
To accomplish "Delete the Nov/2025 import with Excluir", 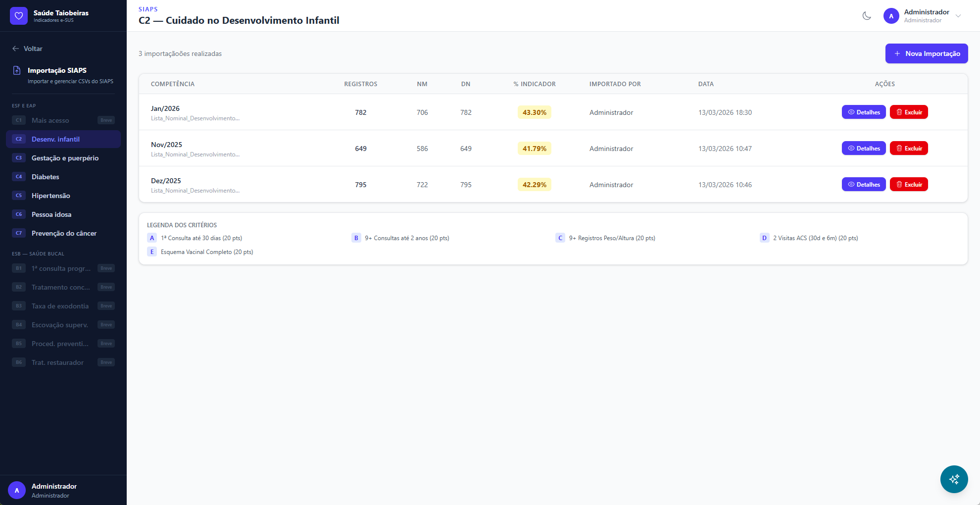I will (x=909, y=149).
